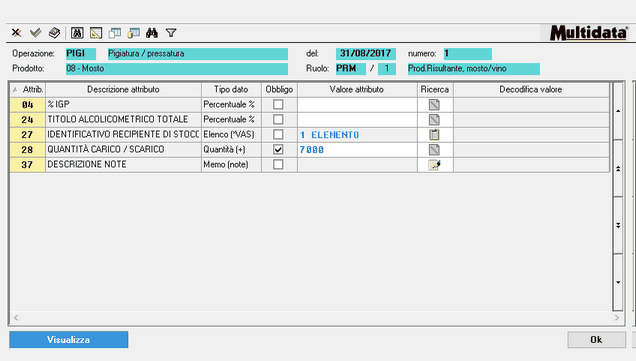Click the horizontal scrollbar right arrow
The height and width of the screenshot is (361, 636).
coord(617,318)
